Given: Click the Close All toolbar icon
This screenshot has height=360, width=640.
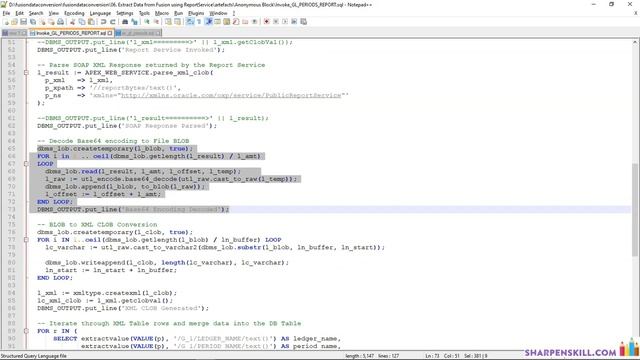Looking at the screenshot, I should pyautogui.click(x=51, y=22).
